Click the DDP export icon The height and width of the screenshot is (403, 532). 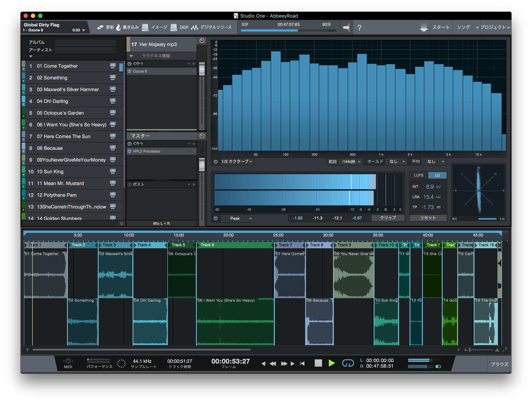pyautogui.click(x=174, y=28)
